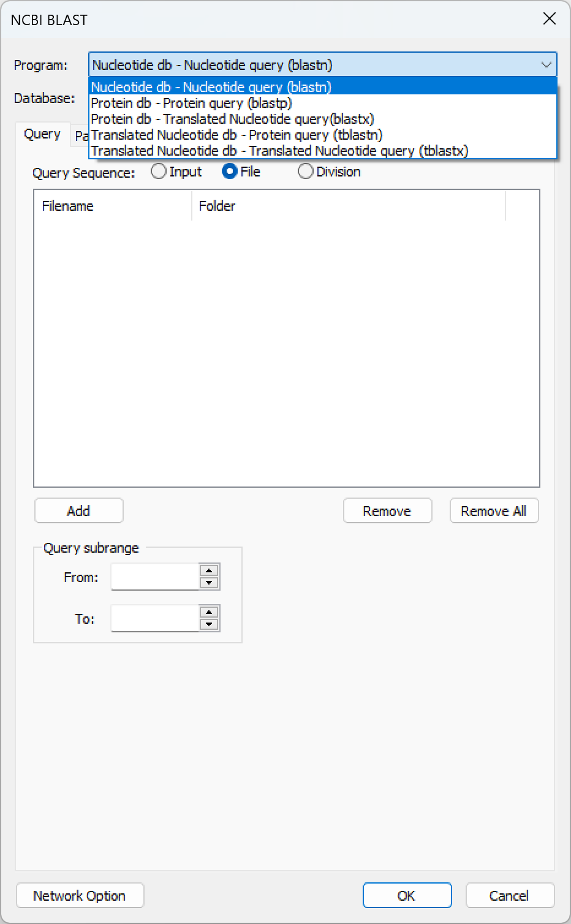The image size is (571, 924).
Task: Select the Division radio button
Action: coord(329,172)
